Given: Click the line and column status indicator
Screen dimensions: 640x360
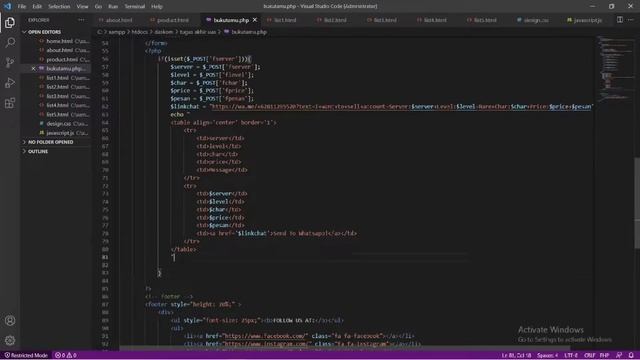Looking at the screenshot, I should click(x=516, y=355).
